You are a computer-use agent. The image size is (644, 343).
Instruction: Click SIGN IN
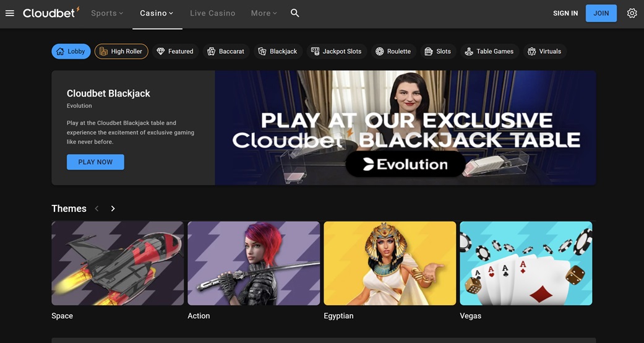(565, 13)
